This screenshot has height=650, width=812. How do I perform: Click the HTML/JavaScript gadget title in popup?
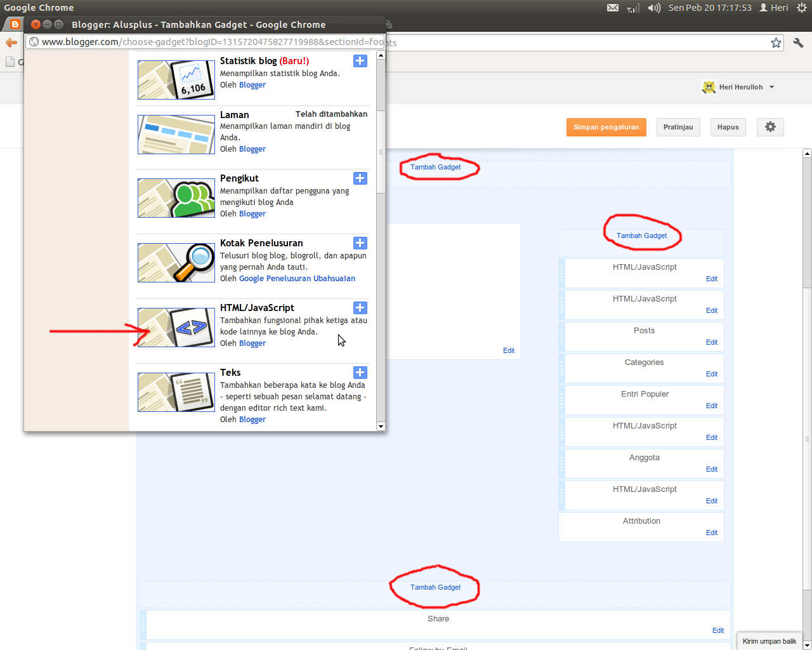[x=257, y=308]
